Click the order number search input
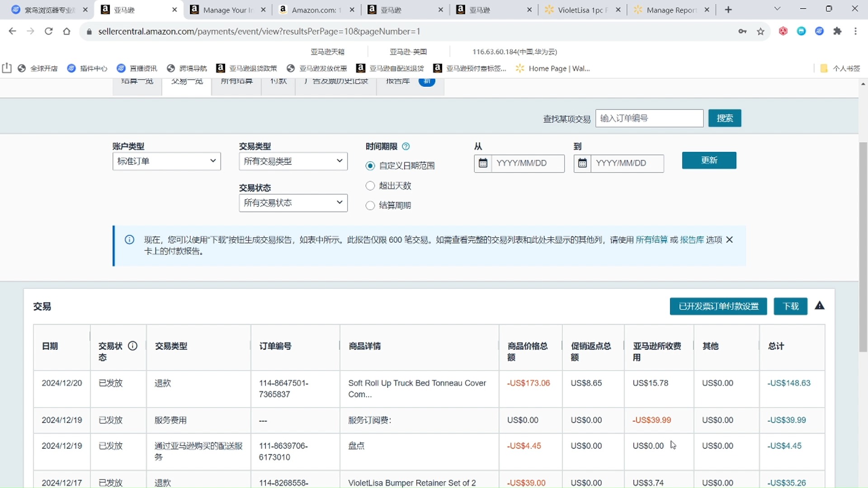 pyautogui.click(x=650, y=118)
